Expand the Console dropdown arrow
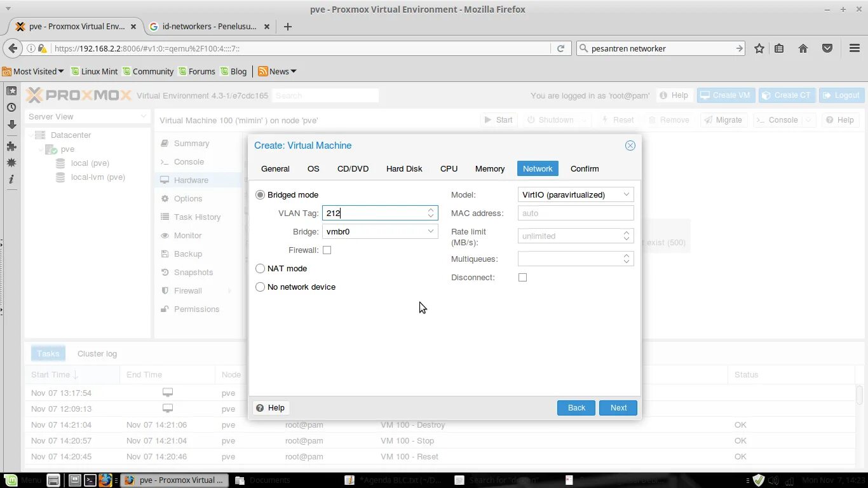 tap(808, 120)
